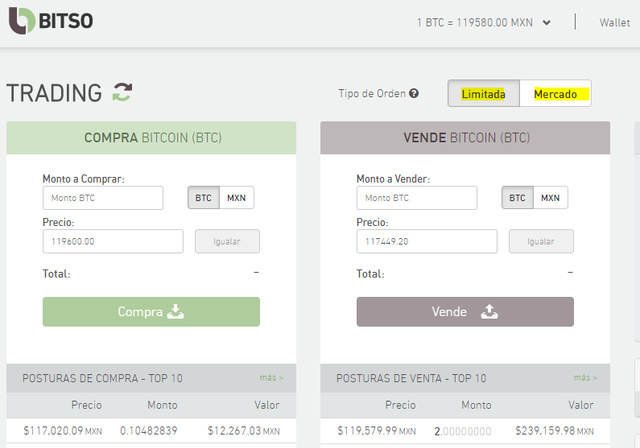Focus the buy Precio field showing 119600.00

[x=113, y=241]
